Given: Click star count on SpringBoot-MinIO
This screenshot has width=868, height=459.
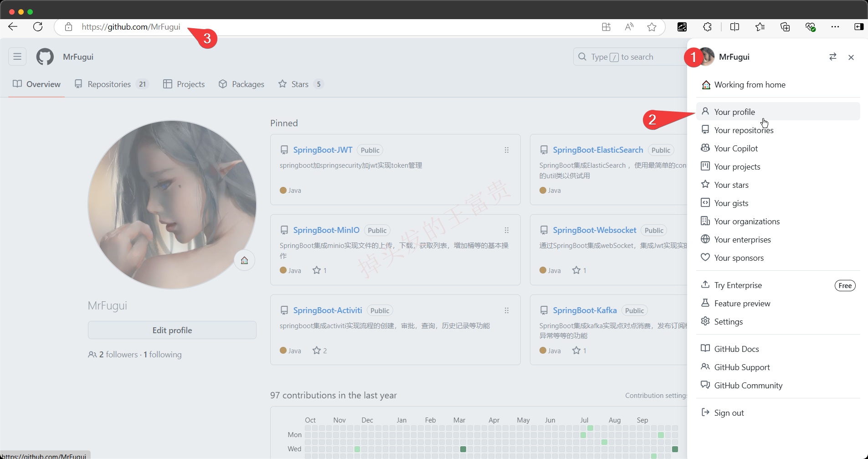Looking at the screenshot, I should tap(320, 270).
